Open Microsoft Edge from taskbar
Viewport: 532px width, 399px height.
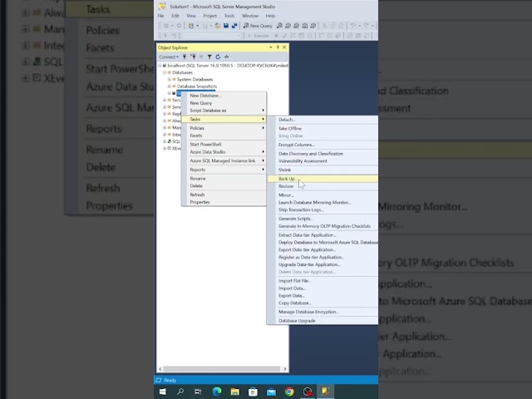click(217, 392)
